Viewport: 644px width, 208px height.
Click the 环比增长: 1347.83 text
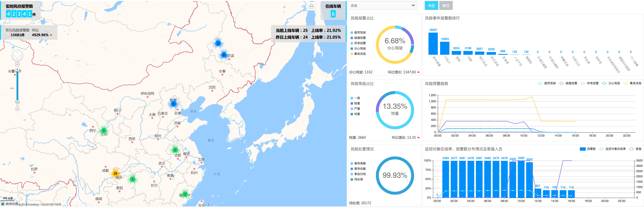click(x=402, y=72)
